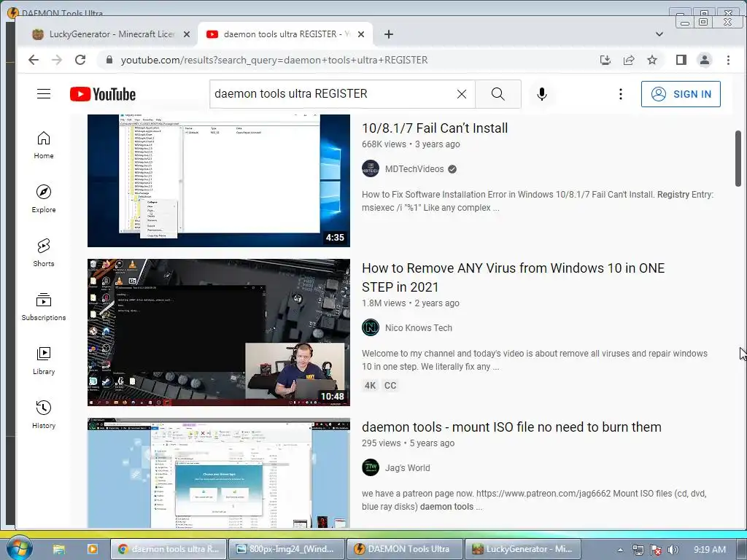The image size is (747, 560).
Task: Show hidden tray icons arrow
Action: click(x=620, y=550)
